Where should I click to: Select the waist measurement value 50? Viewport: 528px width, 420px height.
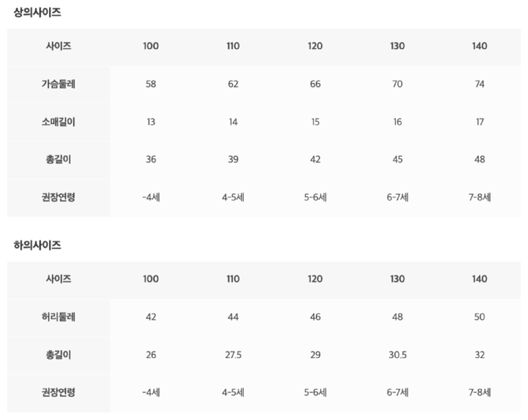[x=480, y=317]
